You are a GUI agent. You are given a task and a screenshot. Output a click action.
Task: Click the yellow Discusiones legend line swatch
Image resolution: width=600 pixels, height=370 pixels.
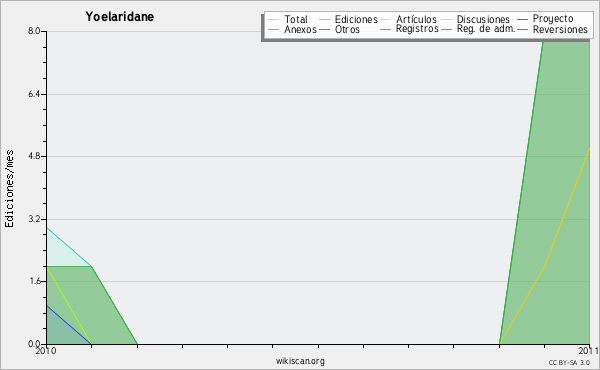point(447,19)
